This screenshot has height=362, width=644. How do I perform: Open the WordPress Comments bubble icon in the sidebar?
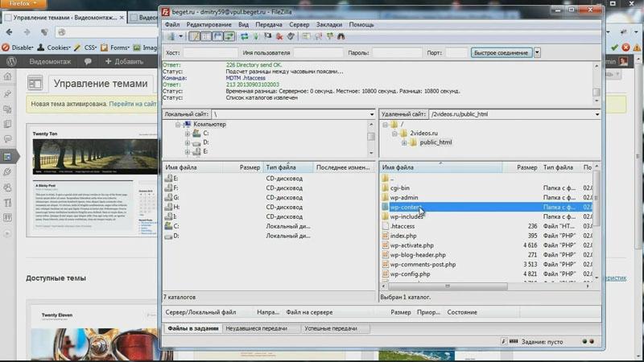tap(7, 139)
